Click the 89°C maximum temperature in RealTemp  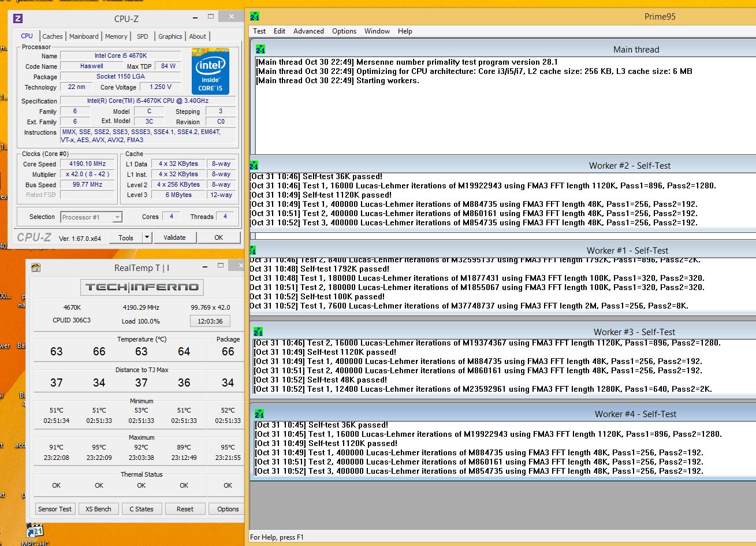coord(185,447)
